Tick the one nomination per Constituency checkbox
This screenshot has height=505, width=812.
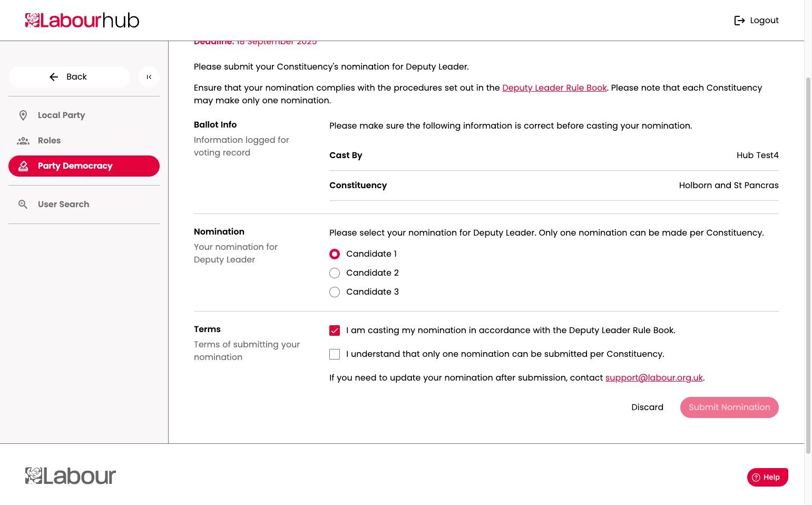pyautogui.click(x=335, y=354)
